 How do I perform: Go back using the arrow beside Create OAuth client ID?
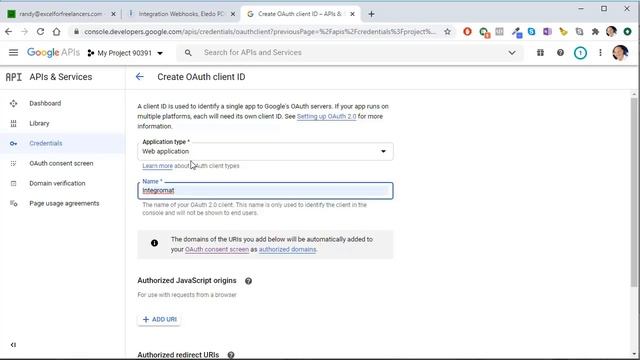[140, 77]
